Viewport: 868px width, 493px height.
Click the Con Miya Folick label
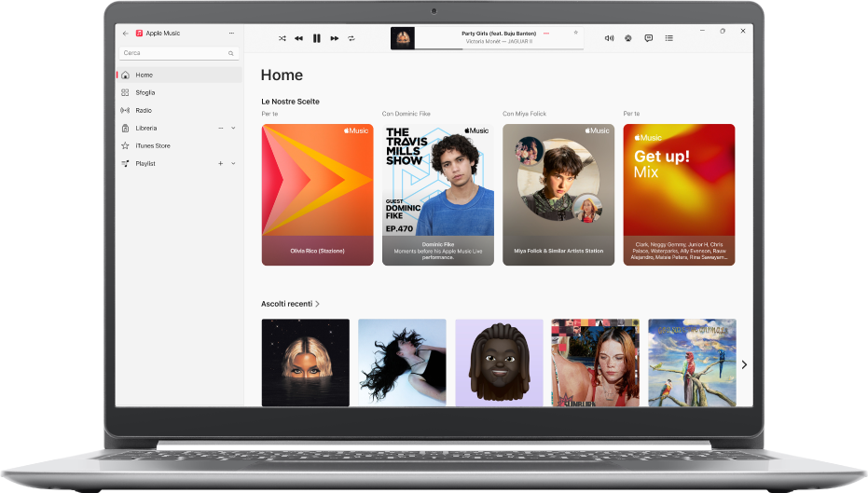click(x=524, y=114)
